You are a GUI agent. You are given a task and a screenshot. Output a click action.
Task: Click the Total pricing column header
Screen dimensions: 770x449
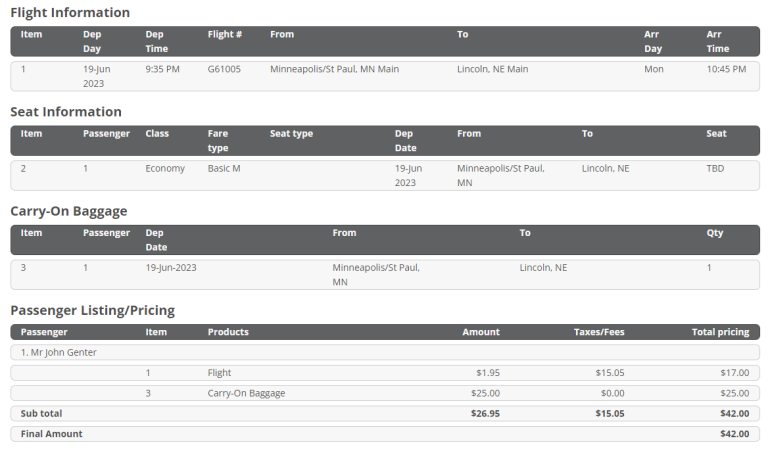720,332
